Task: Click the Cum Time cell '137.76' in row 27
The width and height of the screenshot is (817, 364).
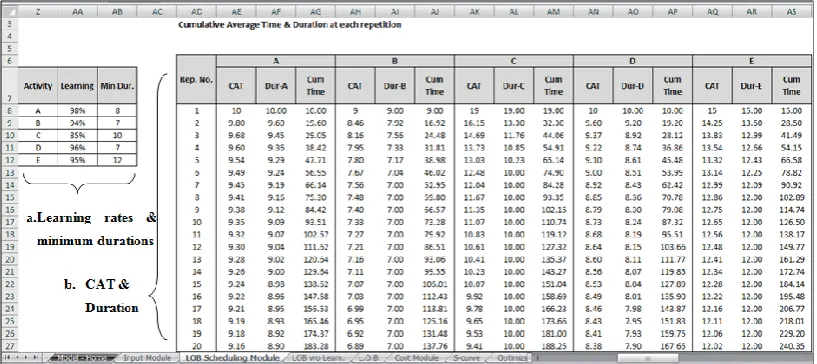Action: (435, 346)
